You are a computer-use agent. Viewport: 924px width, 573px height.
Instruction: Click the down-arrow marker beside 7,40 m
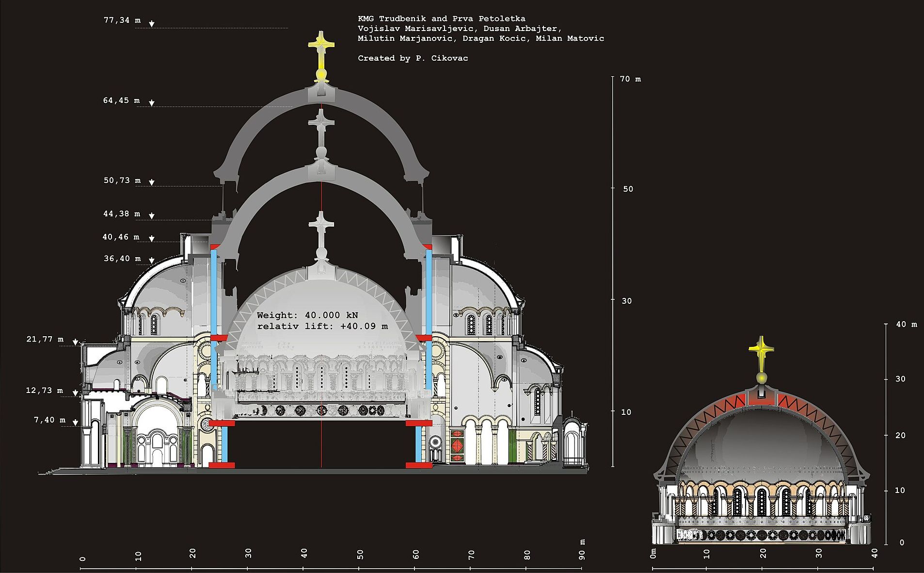[x=76, y=423]
